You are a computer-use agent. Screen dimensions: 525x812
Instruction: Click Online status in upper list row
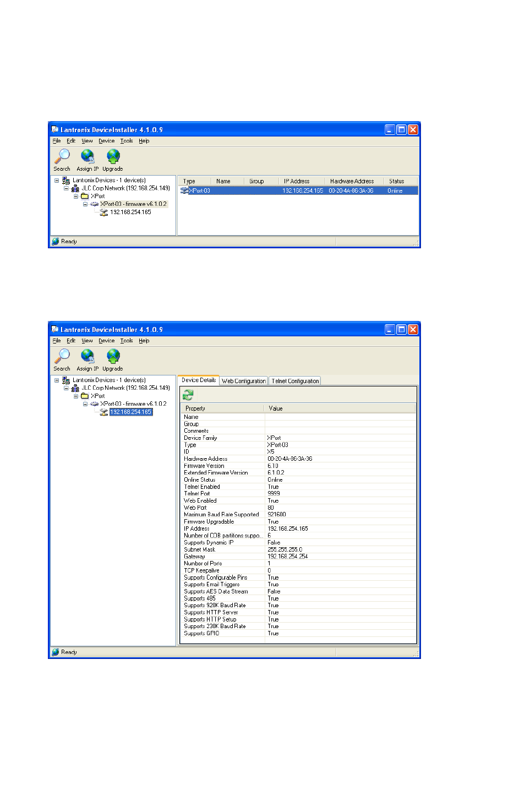tap(395, 190)
